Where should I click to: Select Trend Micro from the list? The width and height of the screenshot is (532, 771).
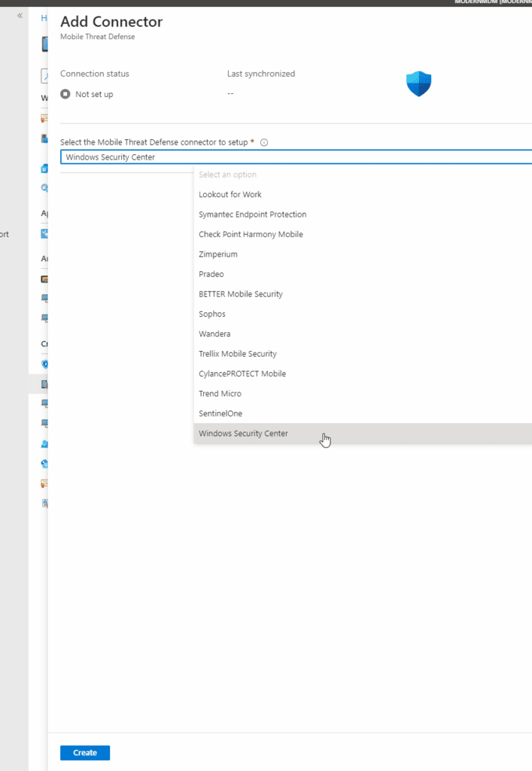pos(220,394)
